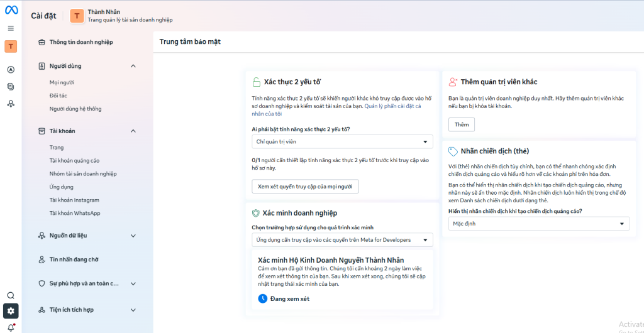This screenshot has width=644, height=333.
Task: Click Xem xét quyền truy cập của mọi người
Action: click(305, 186)
